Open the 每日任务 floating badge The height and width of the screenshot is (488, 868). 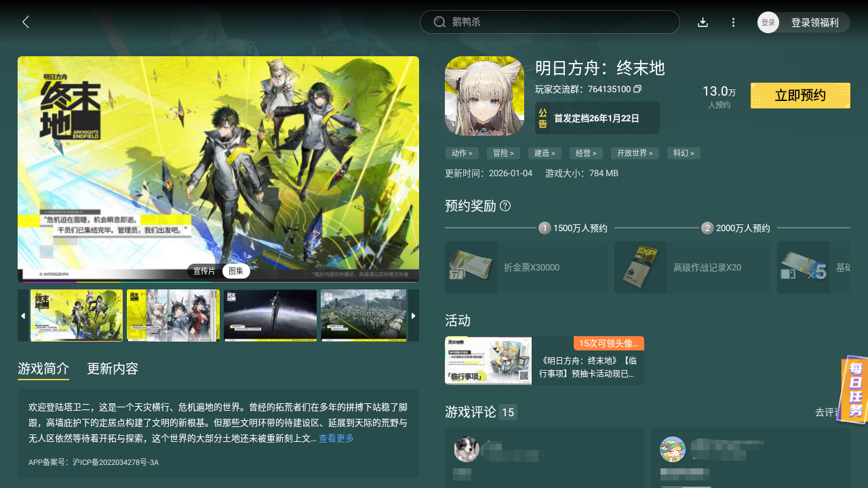pos(854,390)
